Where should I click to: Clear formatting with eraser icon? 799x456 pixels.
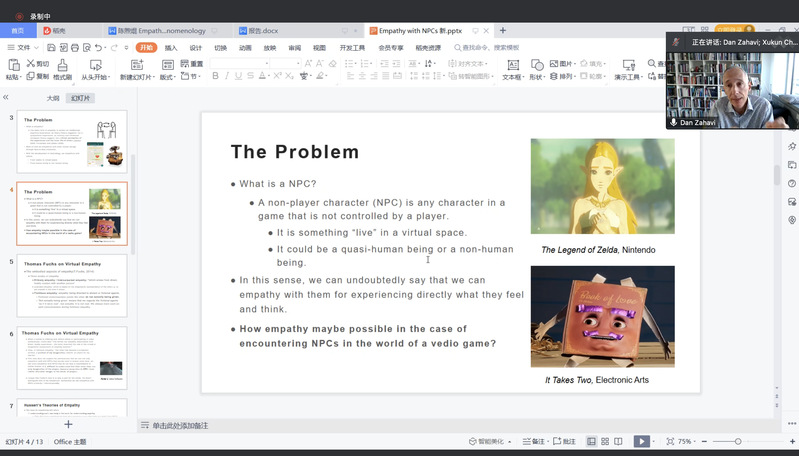pyautogui.click(x=332, y=64)
